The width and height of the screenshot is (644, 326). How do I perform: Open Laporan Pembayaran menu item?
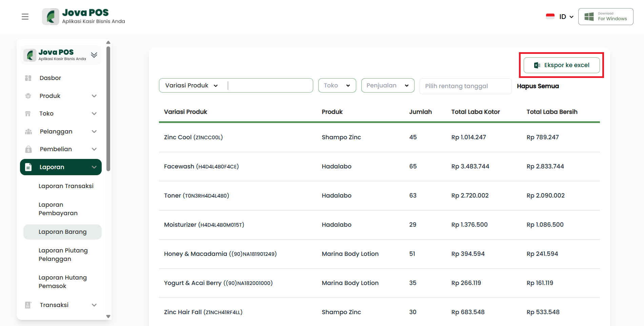[x=58, y=209]
